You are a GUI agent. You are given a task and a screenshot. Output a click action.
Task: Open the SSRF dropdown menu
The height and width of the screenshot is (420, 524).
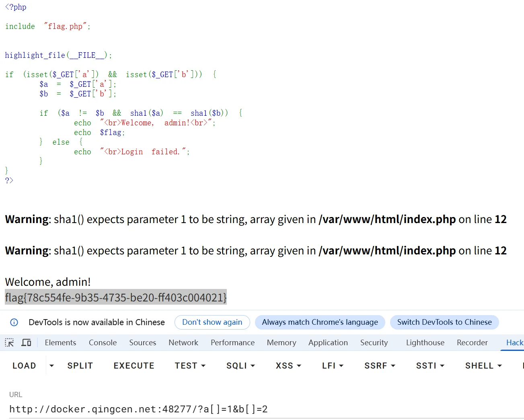click(380, 366)
